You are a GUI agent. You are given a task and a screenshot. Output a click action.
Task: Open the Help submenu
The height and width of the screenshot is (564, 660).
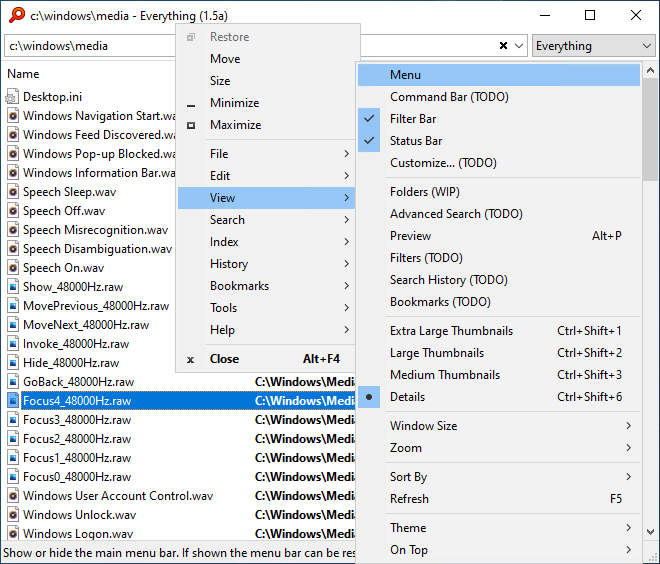266,330
